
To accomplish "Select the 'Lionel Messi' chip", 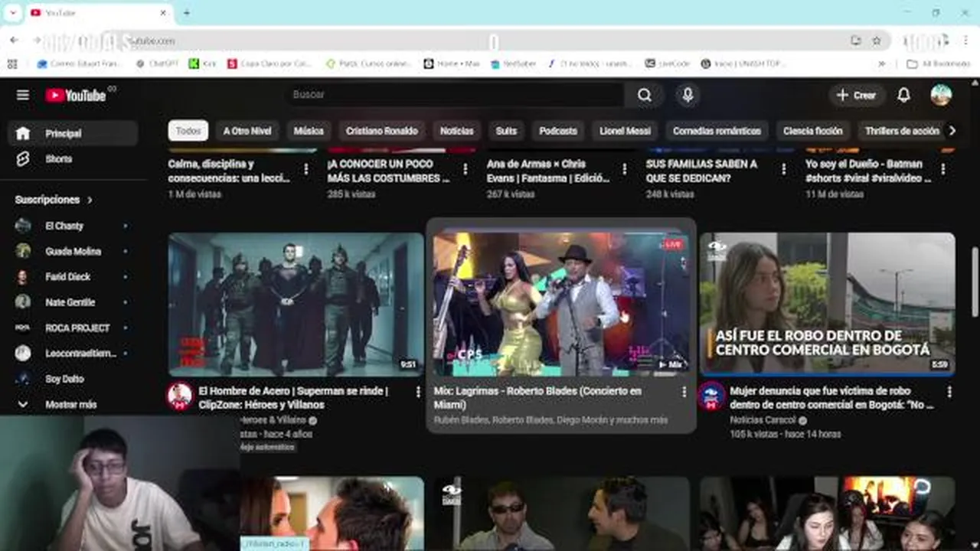I will click(x=625, y=131).
